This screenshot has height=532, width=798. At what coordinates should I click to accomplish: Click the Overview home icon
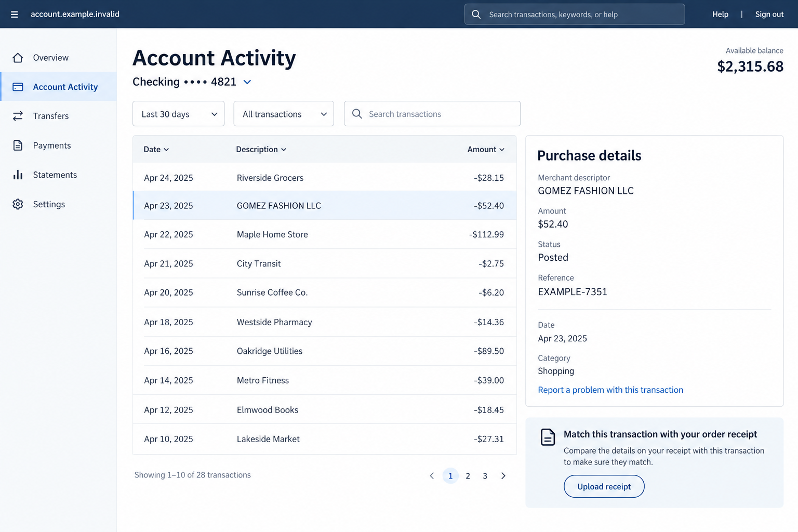pos(18,58)
